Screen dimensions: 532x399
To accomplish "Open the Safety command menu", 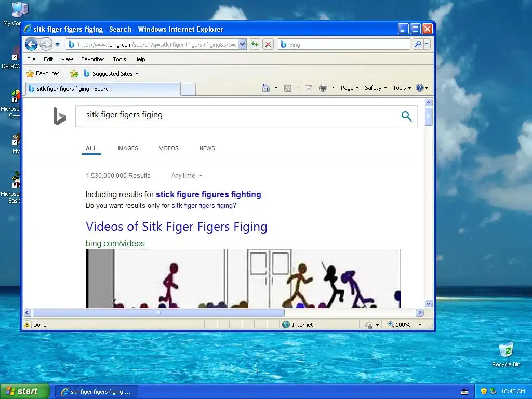I will click(376, 88).
